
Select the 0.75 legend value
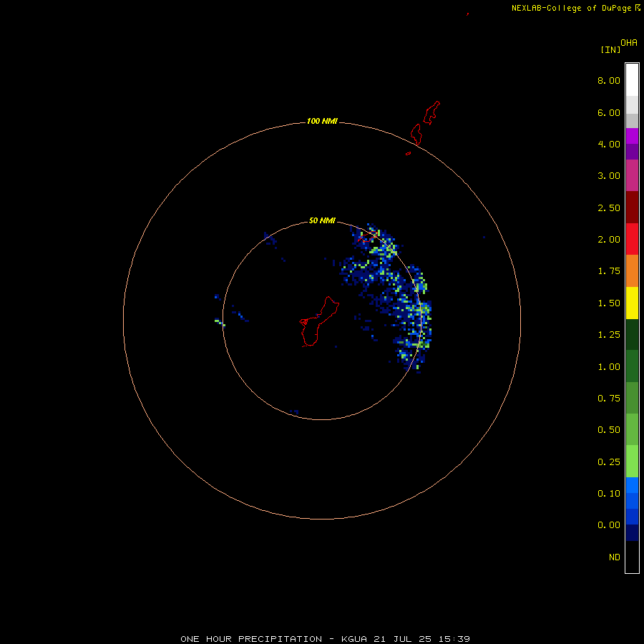[609, 399]
